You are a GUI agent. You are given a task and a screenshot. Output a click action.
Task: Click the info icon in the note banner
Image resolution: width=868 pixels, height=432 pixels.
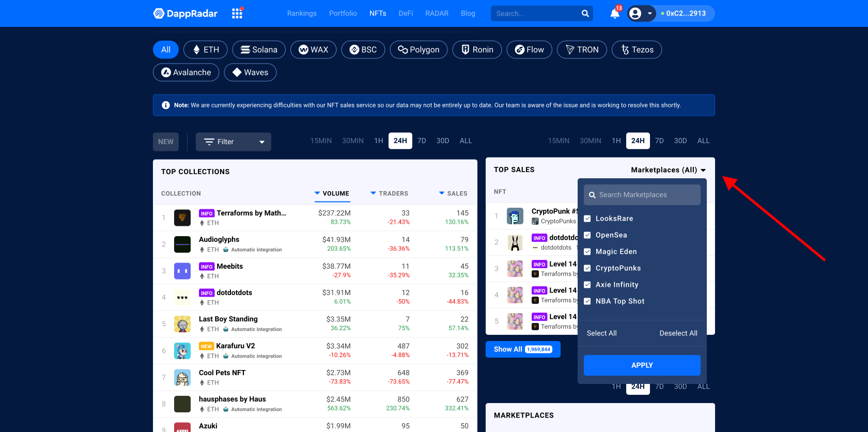pyautogui.click(x=166, y=105)
